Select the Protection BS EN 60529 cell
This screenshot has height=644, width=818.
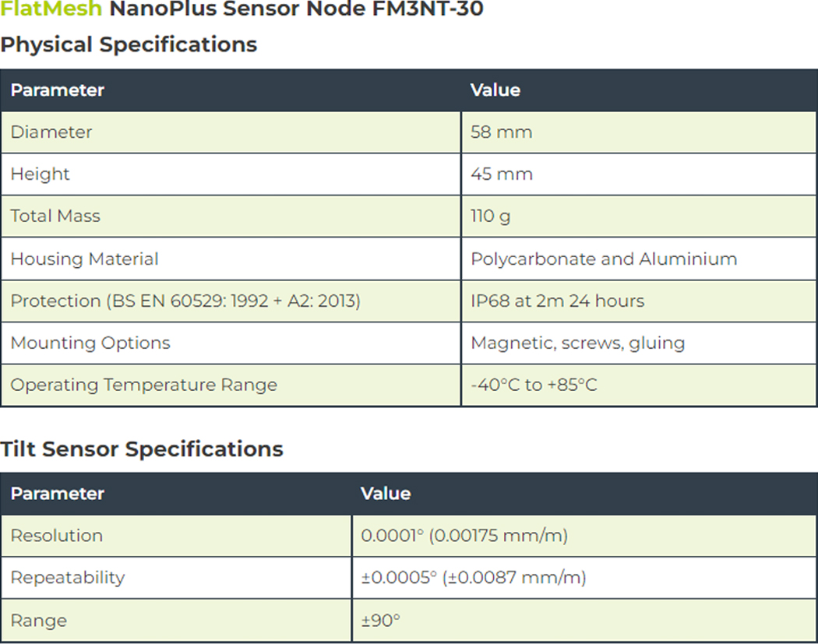pos(185,301)
